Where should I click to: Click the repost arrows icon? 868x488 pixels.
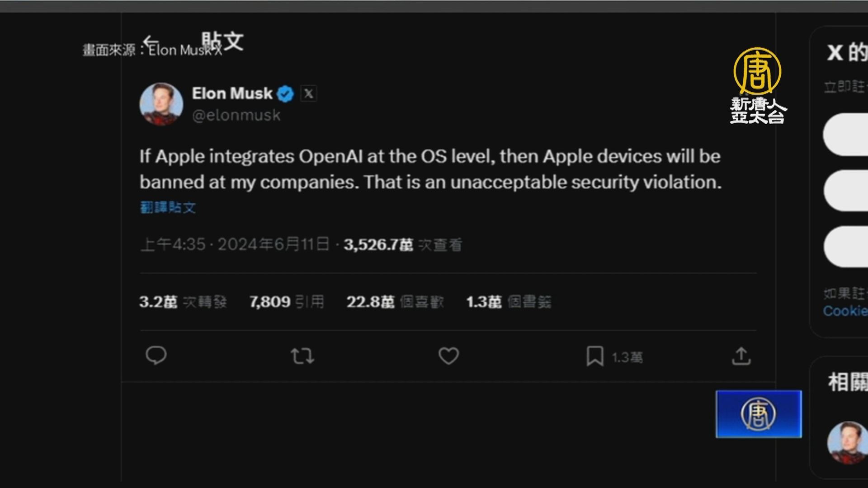pos(302,356)
